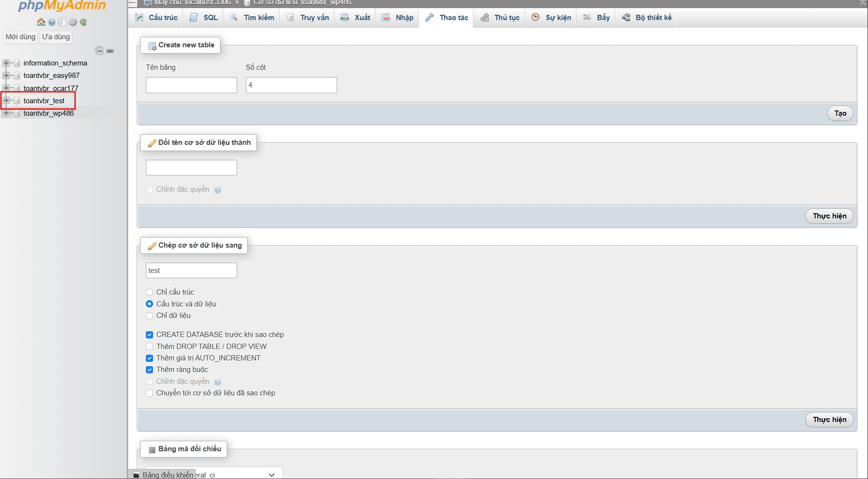
Task: Click the blue help question-mark icon
Action: point(52,22)
